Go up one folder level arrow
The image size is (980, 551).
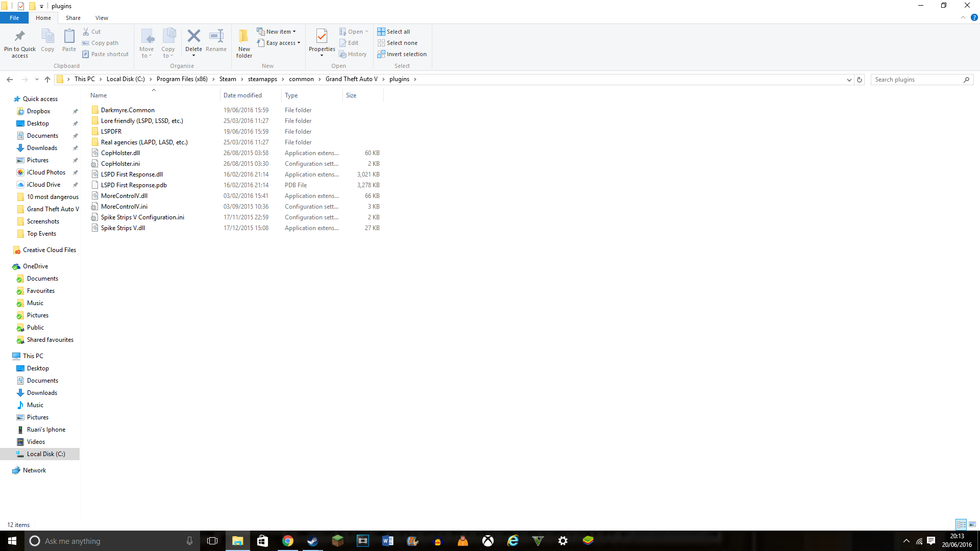coord(47,80)
